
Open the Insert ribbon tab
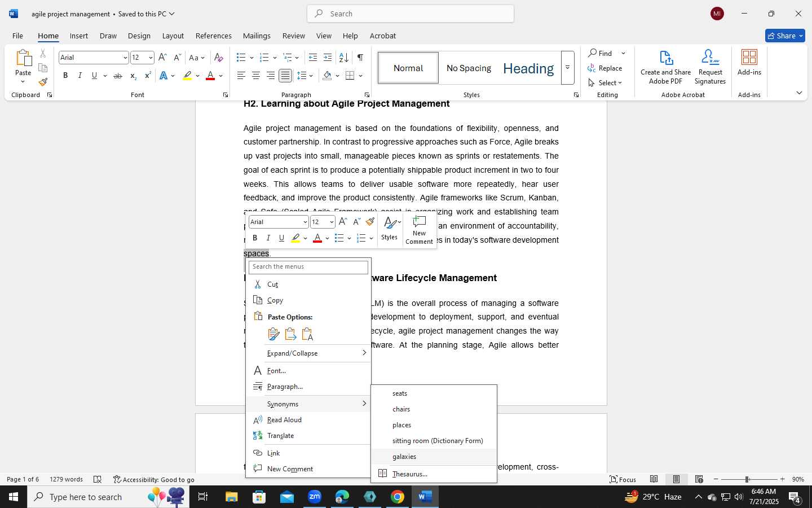point(79,36)
